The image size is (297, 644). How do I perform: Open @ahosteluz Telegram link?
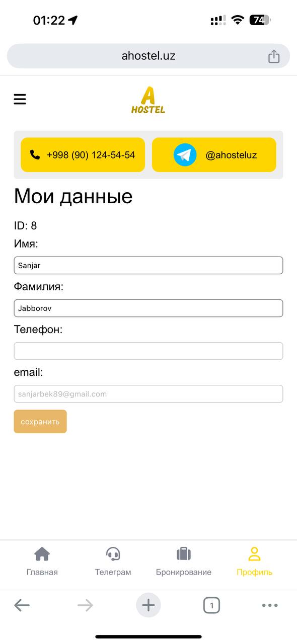click(214, 155)
